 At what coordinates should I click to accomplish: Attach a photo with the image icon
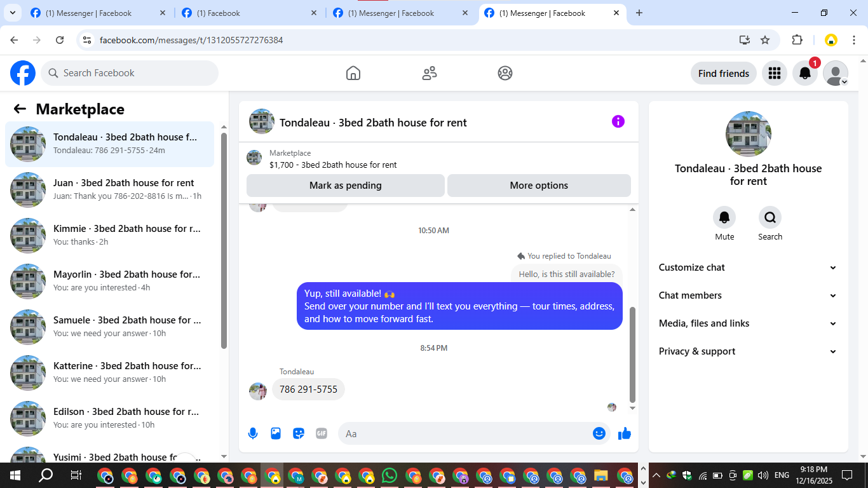276,433
